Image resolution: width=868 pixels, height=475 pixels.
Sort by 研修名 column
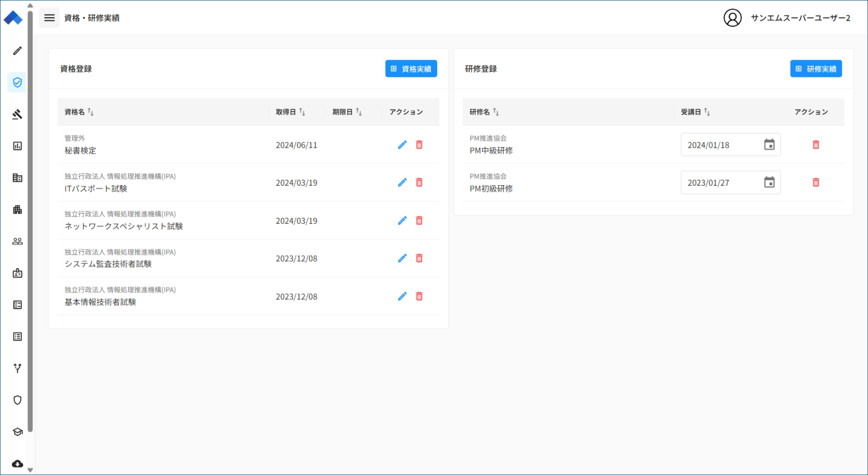click(496, 112)
